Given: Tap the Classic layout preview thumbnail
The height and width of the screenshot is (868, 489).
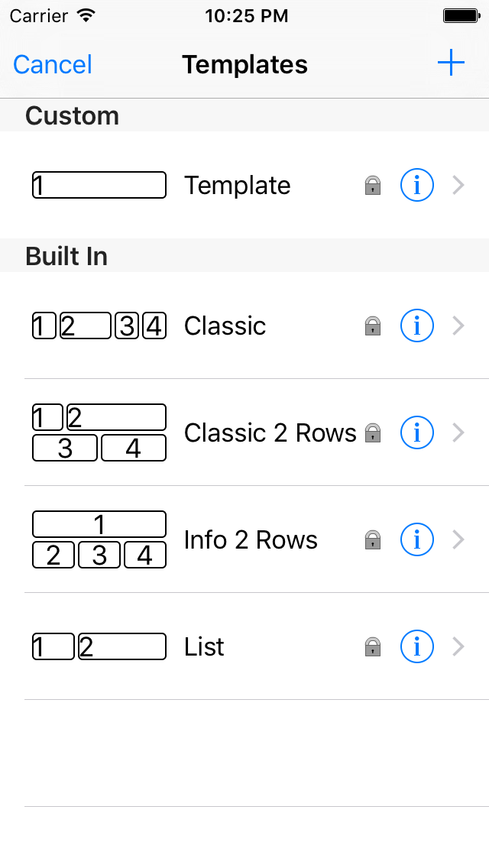Looking at the screenshot, I should pyautogui.click(x=99, y=326).
